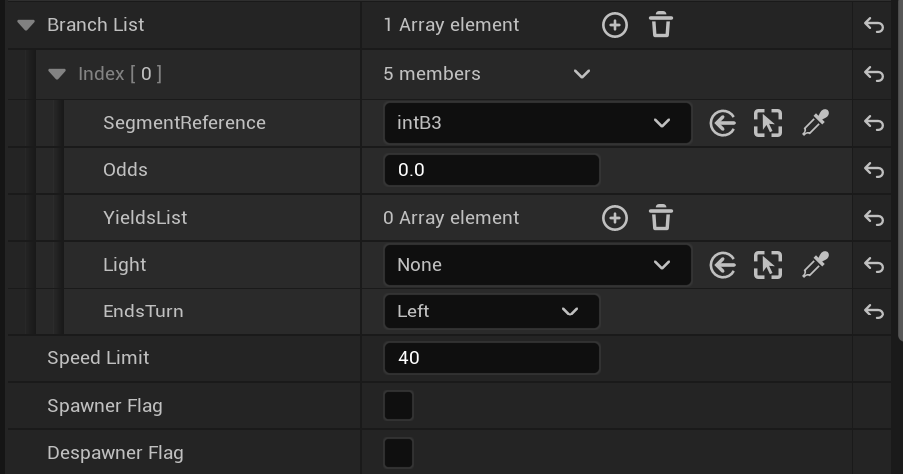Enable the Despawner Flag checkbox
903x474 pixels.
398,453
